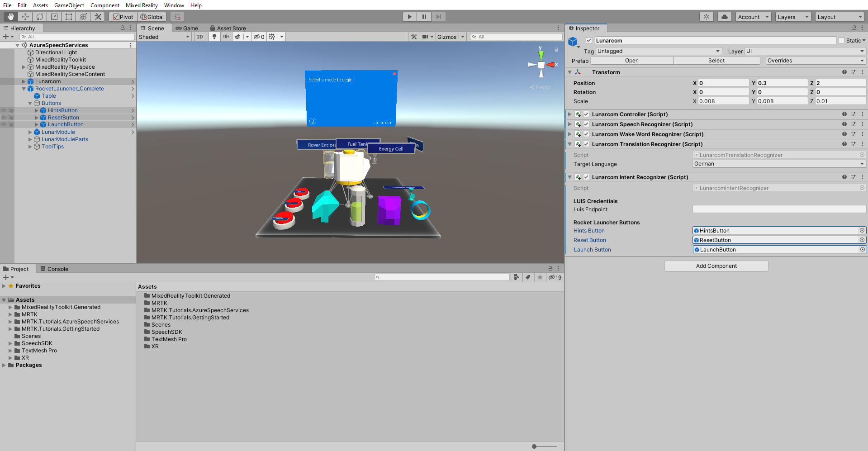Screen dimensions: 868x451
Task: Open object picker for Hints Button field
Action: (862, 230)
